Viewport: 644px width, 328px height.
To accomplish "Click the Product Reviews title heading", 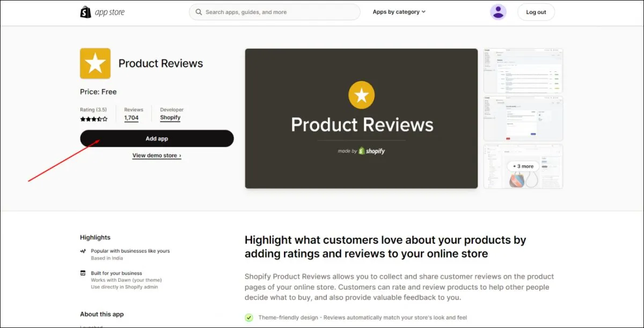I will 160,63.
